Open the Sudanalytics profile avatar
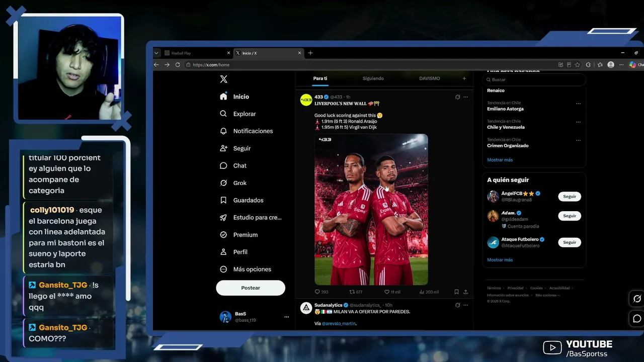Image resolution: width=644 pixels, height=362 pixels. (306, 308)
